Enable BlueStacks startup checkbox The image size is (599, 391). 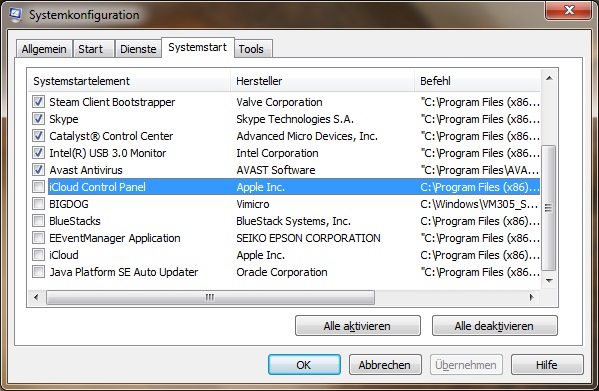click(38, 221)
